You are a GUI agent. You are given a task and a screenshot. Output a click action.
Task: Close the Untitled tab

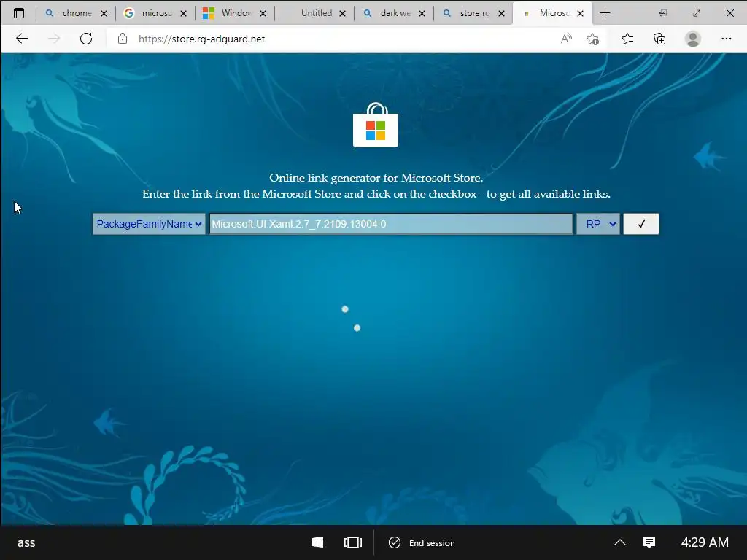coord(343,14)
